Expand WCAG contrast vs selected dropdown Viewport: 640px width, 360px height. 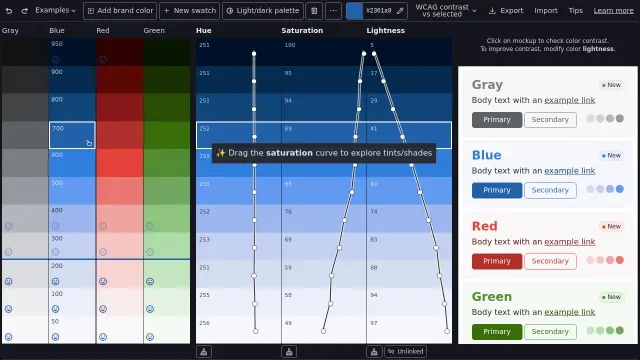(x=445, y=11)
